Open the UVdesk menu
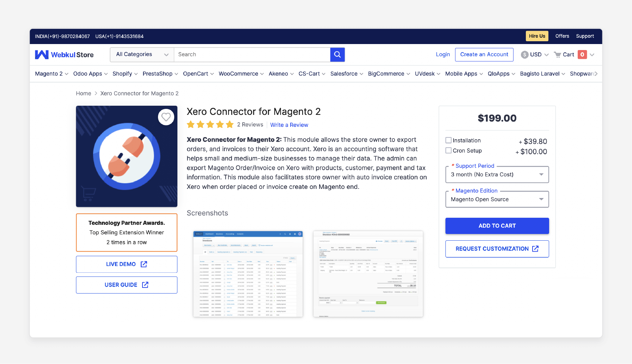Viewport: 632px width, 364px height. pos(427,74)
